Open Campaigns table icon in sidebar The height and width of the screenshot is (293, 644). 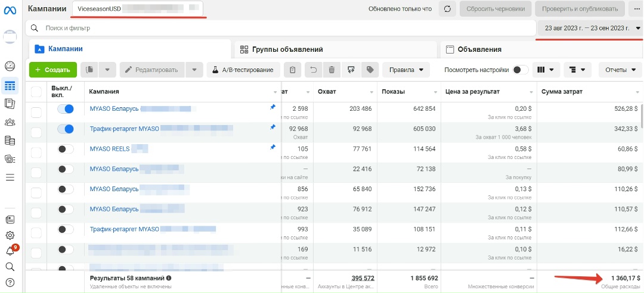point(10,86)
